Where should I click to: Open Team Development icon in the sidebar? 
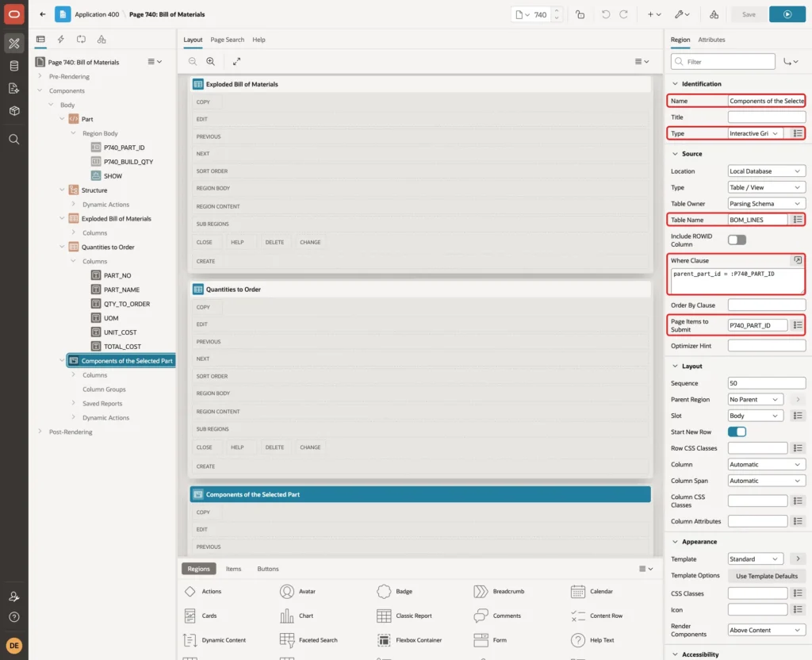click(14, 89)
